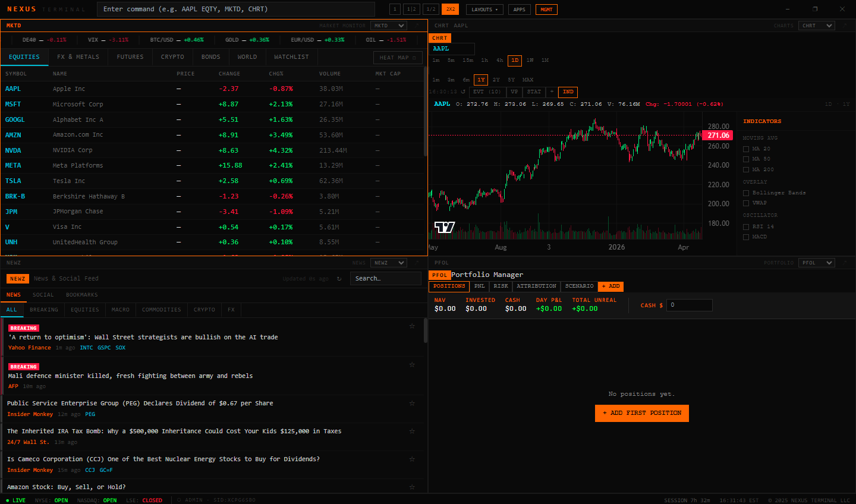
Task: Toggle the Bollinger Bands overlay
Action: (746, 193)
